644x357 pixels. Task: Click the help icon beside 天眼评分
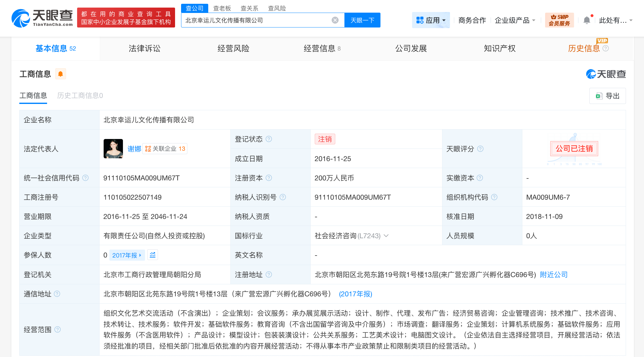(x=481, y=149)
